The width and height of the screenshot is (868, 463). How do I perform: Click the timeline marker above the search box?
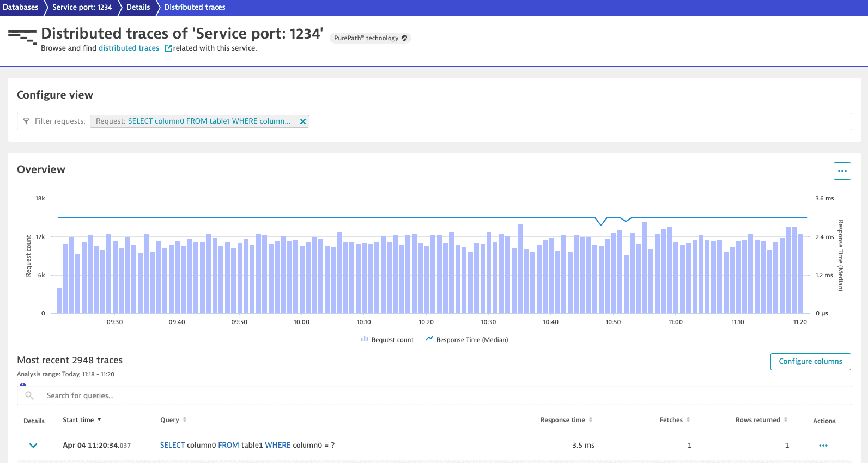pyautogui.click(x=23, y=385)
